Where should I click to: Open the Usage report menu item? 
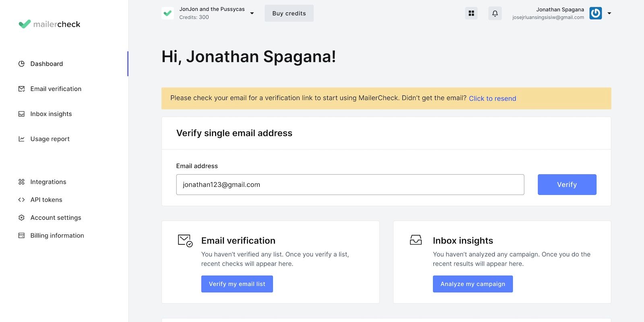(x=50, y=139)
